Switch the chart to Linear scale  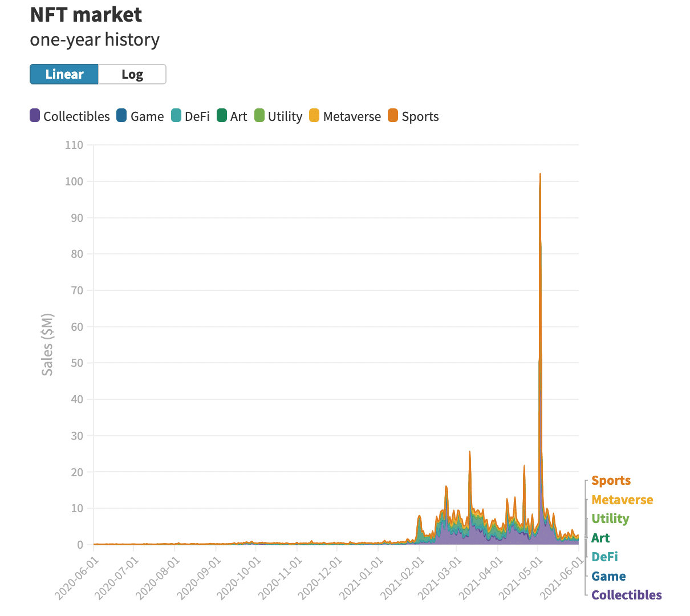[x=64, y=74]
